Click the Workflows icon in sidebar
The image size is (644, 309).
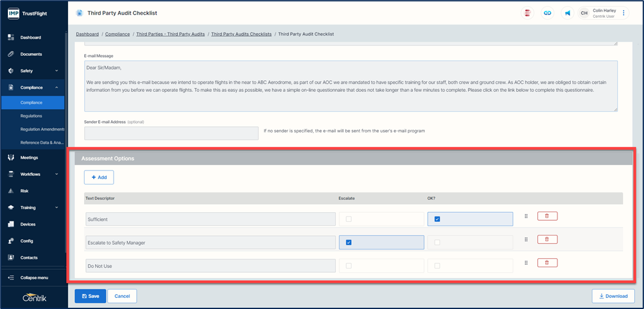point(11,174)
